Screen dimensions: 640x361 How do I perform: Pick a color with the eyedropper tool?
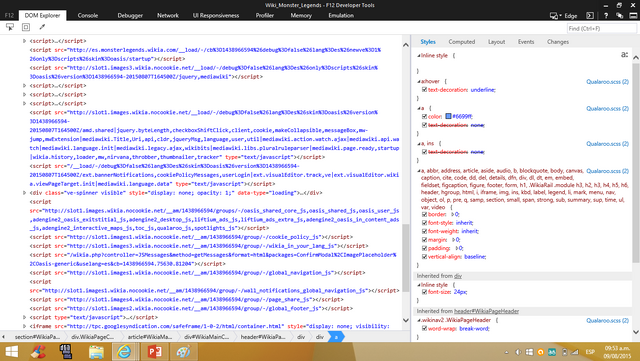(x=42, y=27)
